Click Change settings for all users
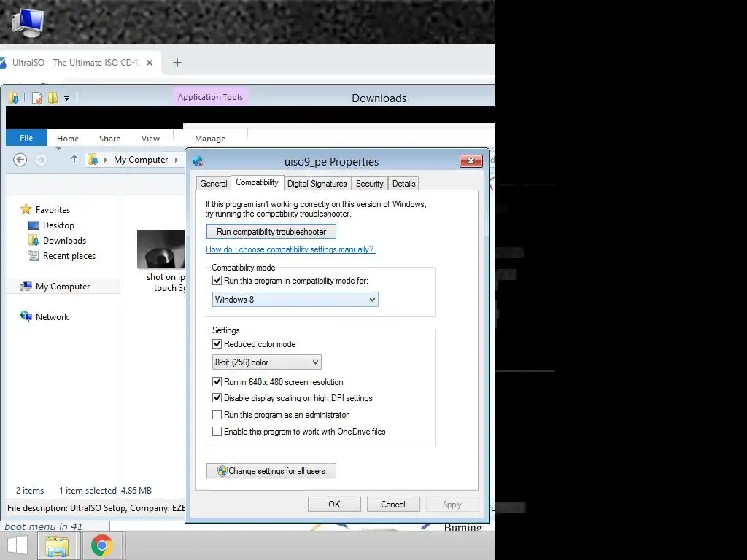The height and width of the screenshot is (560, 747). pos(271,471)
